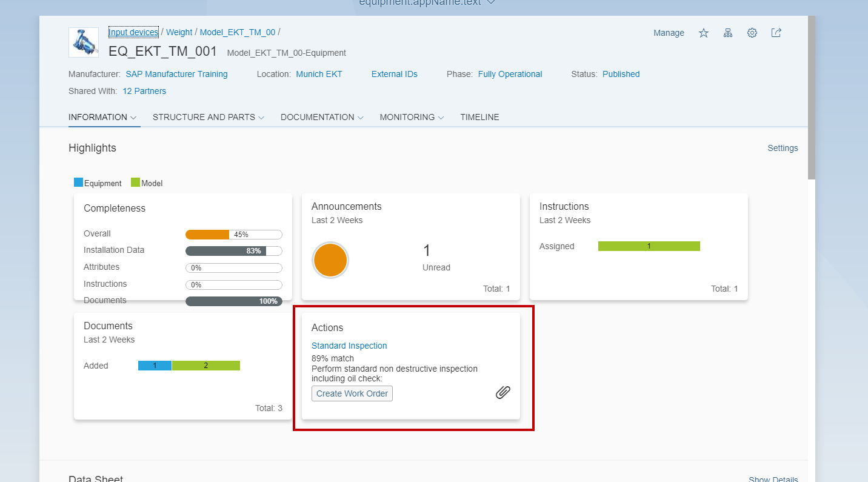Open the 12 Partners link

pos(144,91)
